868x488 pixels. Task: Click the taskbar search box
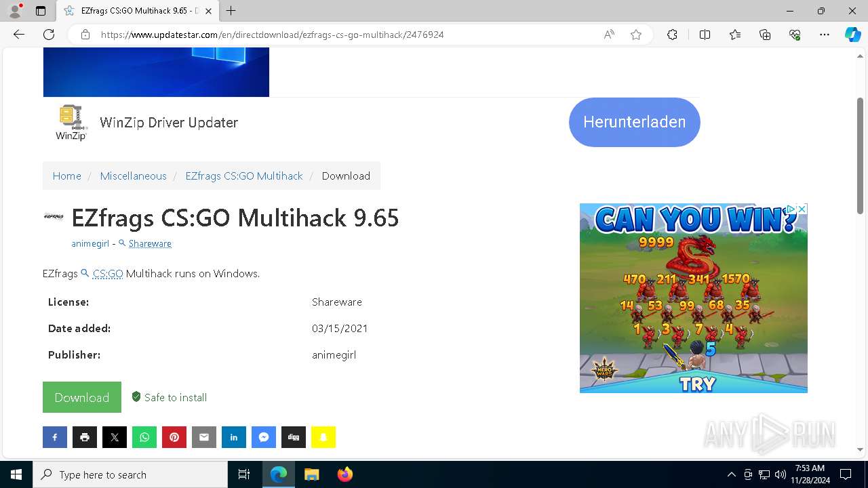click(x=130, y=474)
